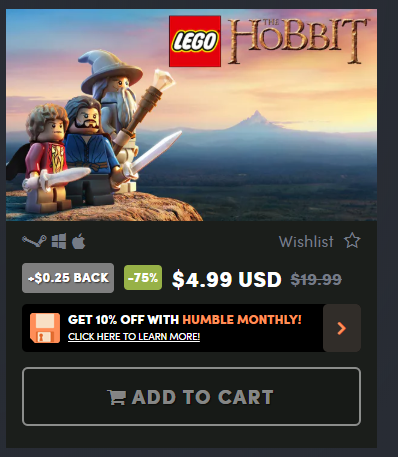Screen dimensions: 398x457
Task: Click the 'Get 10% off with Humble Monthly' headline
Action: pos(185,320)
